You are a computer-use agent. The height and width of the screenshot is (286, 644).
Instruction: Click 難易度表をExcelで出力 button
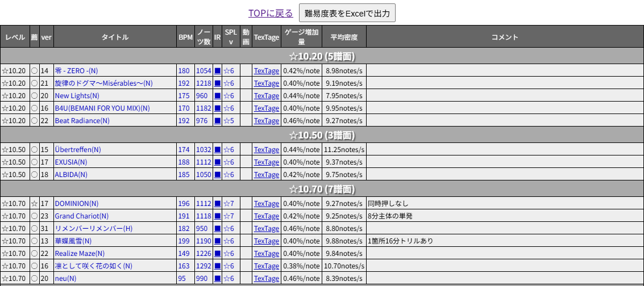pos(347,13)
